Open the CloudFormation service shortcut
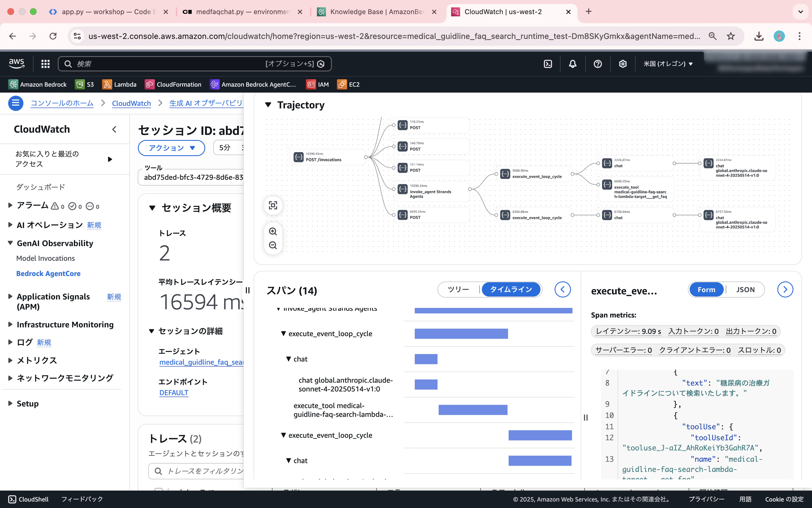 [173, 84]
